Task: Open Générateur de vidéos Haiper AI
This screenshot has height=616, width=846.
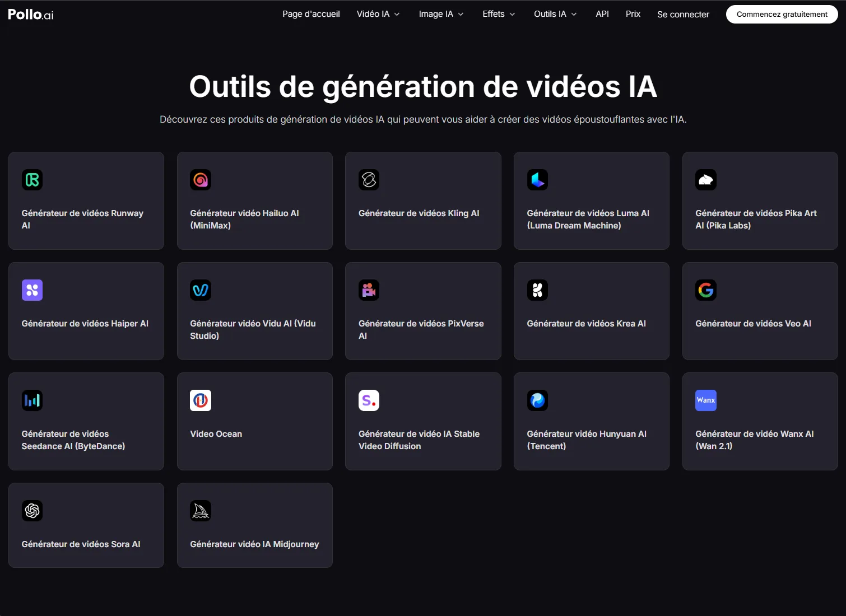Action: (x=85, y=324)
